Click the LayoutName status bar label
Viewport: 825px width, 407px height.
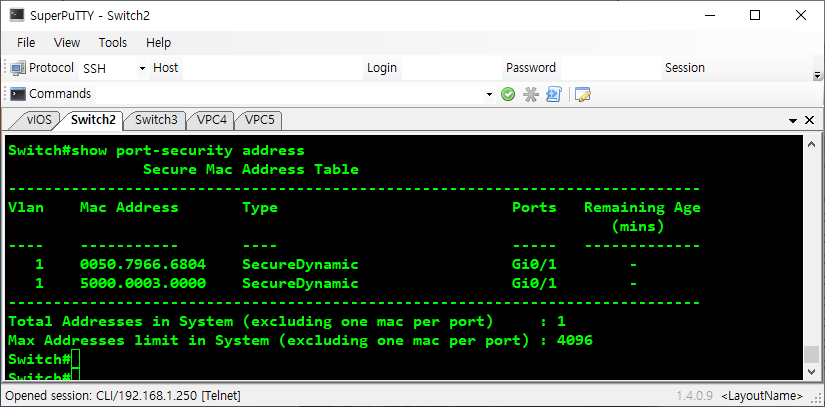762,395
